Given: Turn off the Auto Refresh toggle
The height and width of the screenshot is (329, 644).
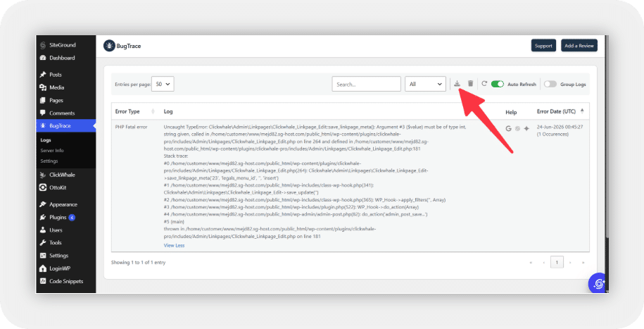Looking at the screenshot, I should [498, 84].
